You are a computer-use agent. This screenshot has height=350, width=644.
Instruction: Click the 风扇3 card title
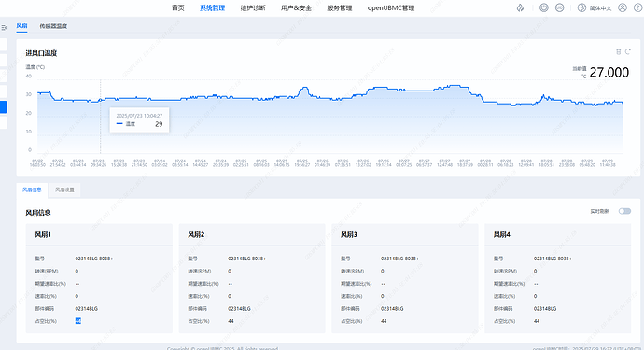[349, 234]
